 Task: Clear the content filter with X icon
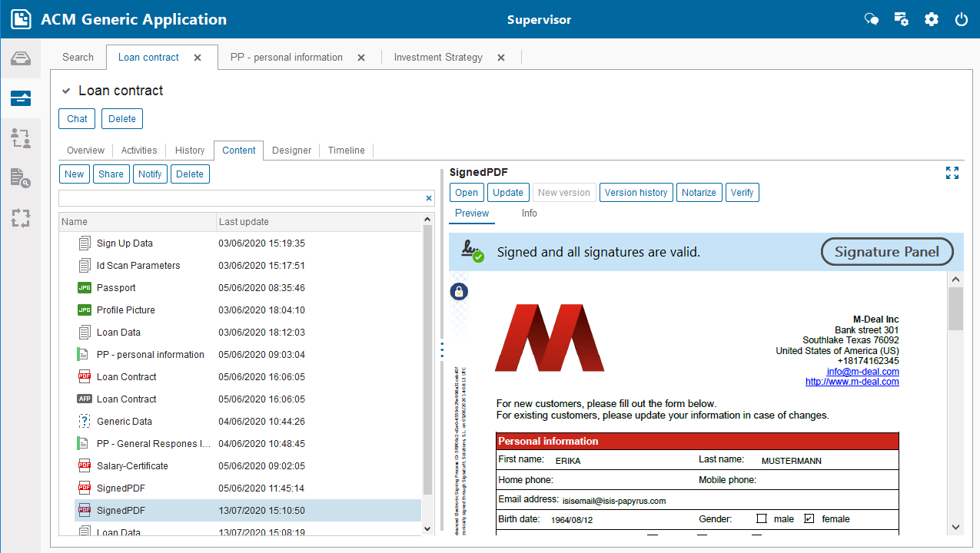[x=429, y=198]
